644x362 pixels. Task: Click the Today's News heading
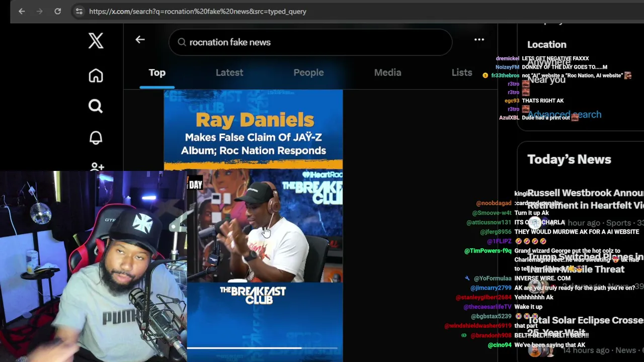[x=569, y=159]
